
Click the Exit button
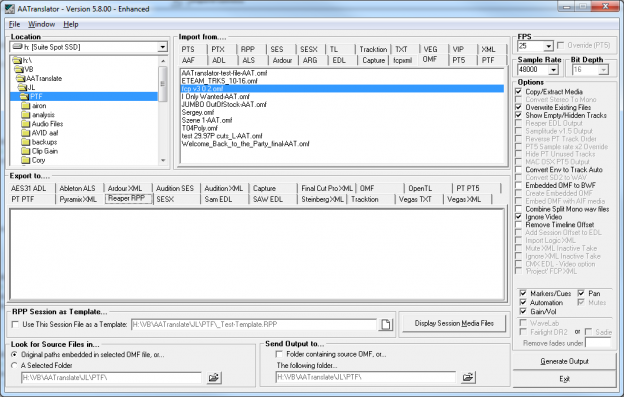(564, 379)
